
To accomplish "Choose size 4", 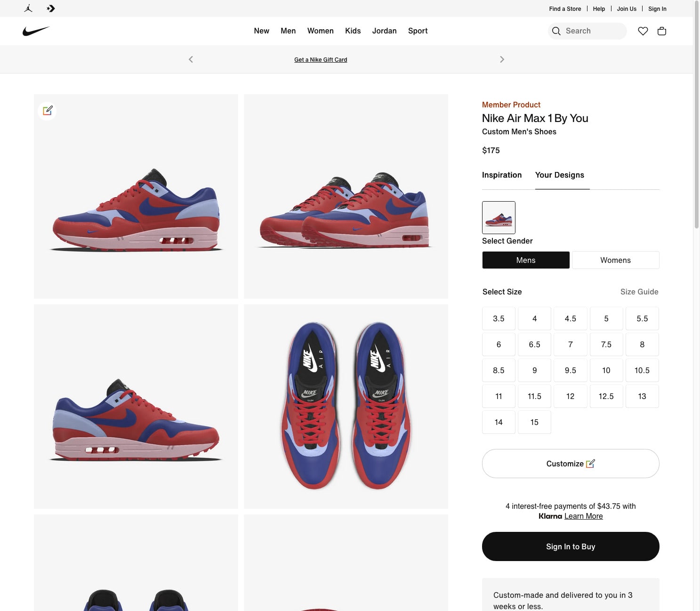I will 534,318.
